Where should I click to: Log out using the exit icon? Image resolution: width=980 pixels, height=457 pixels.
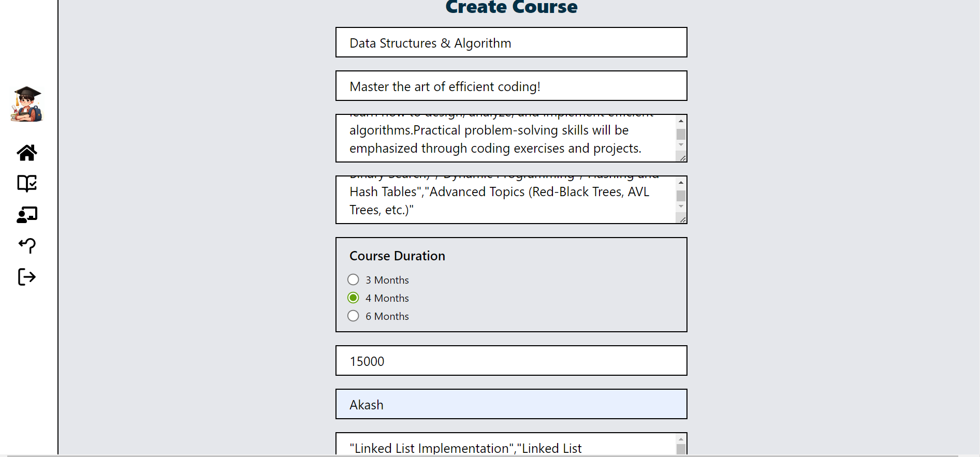[x=27, y=277]
